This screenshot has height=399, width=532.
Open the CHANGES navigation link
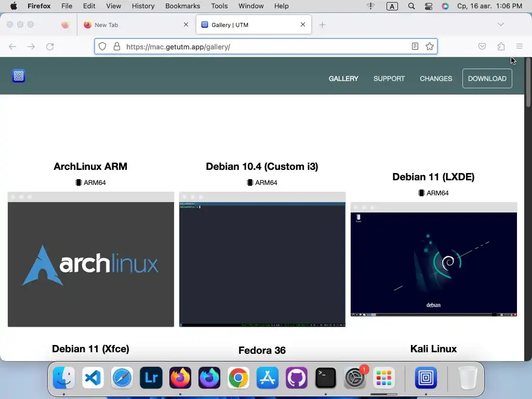(x=436, y=78)
